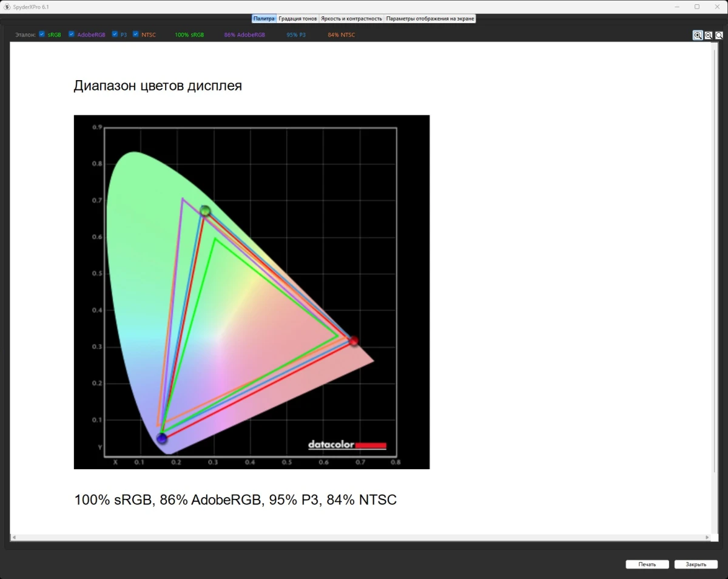The width and height of the screenshot is (728, 579).
Task: Click the Диапазон цветов дисплея heading
Action: (x=158, y=86)
